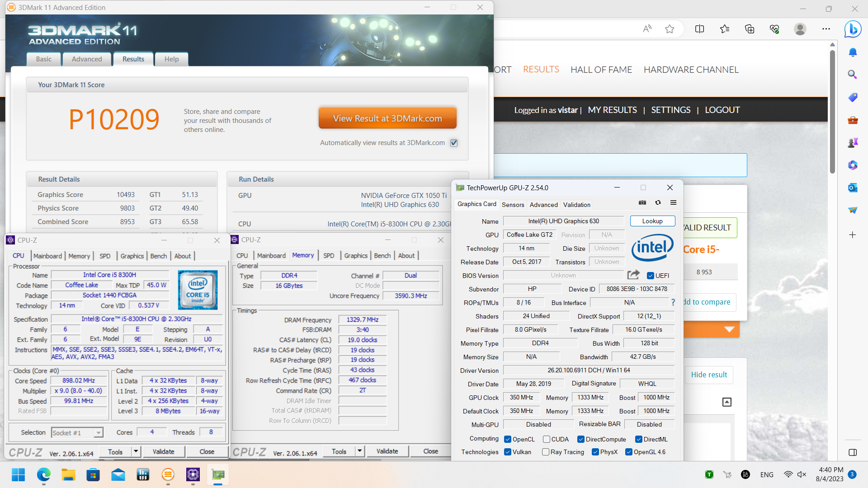868x488 pixels.
Task: Open Edge browser essentials heart icon
Action: point(774,29)
